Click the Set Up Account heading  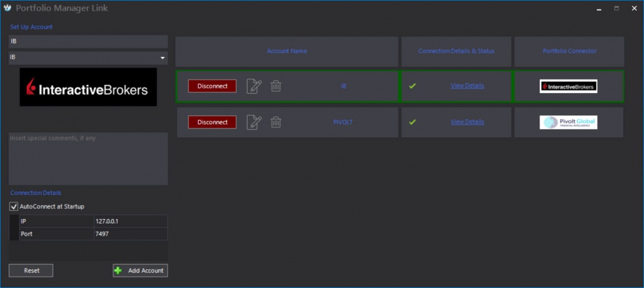click(32, 27)
